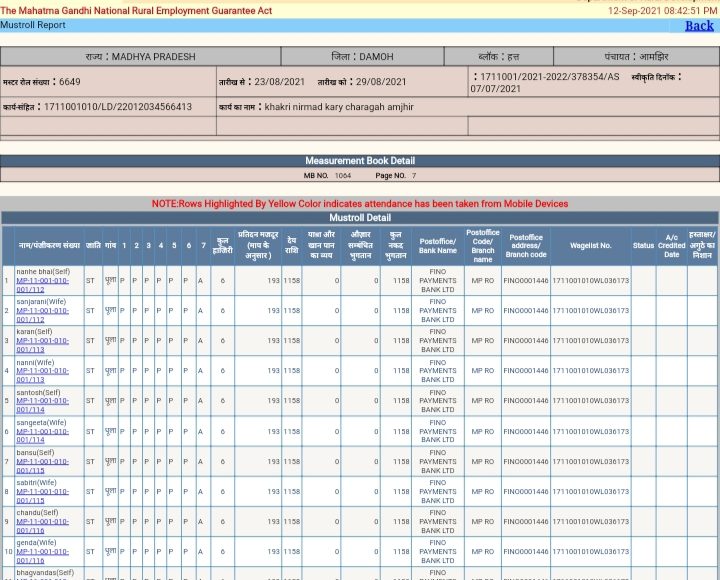Open karan's job card number link
The height and width of the screenshot is (580, 720).
pos(42,345)
